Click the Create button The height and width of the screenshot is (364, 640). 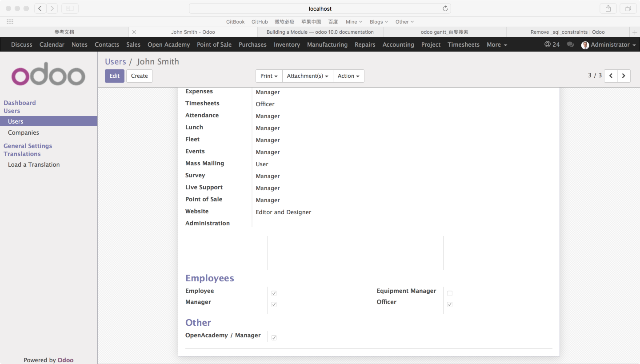[140, 76]
